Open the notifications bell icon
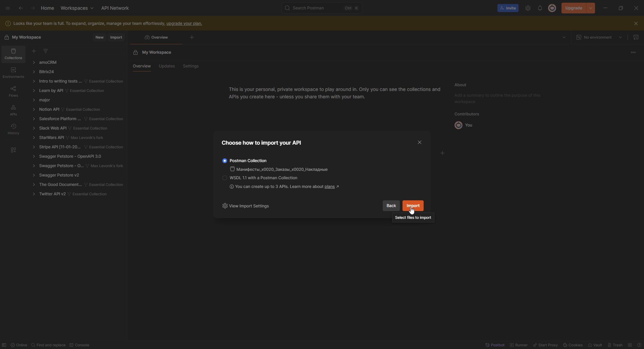The width and height of the screenshot is (644, 349). tap(540, 8)
